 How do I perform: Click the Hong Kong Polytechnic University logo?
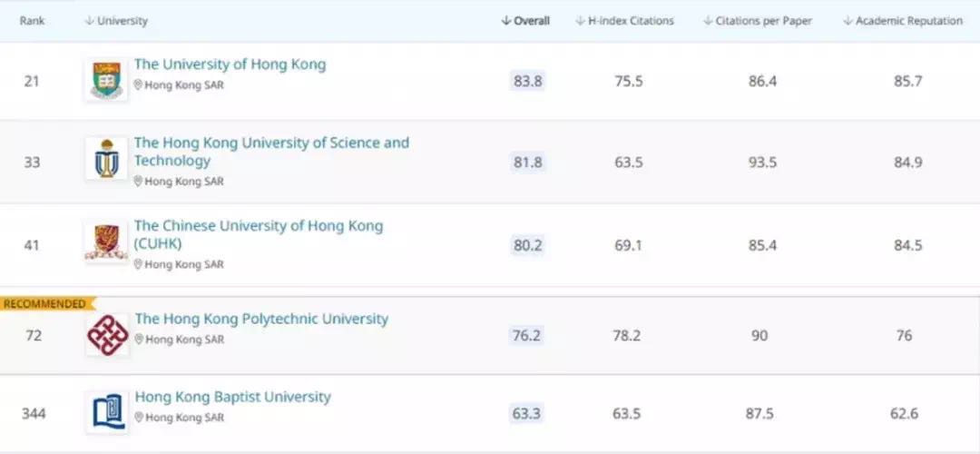[107, 335]
